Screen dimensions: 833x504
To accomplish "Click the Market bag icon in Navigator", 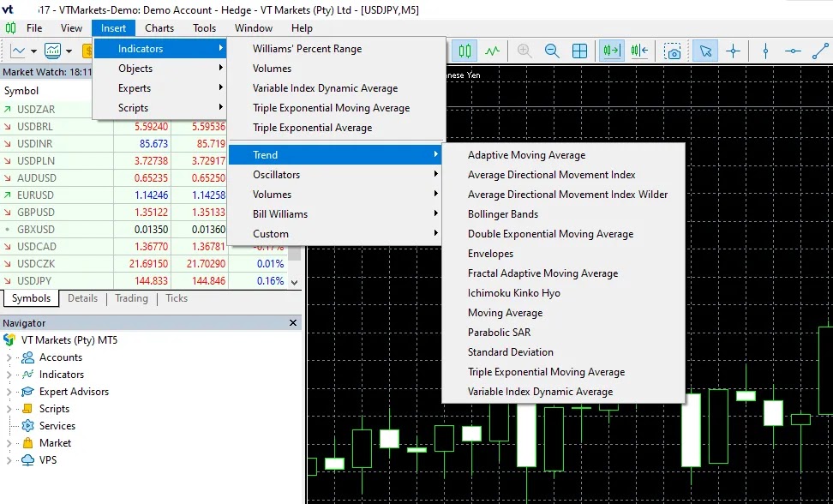I will pyautogui.click(x=27, y=442).
